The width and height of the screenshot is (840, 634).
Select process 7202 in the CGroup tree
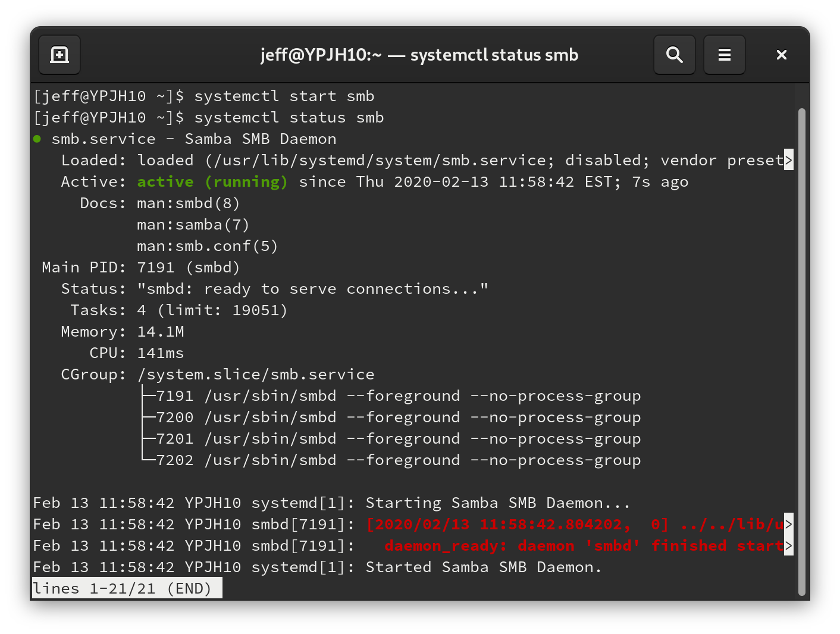click(x=174, y=460)
